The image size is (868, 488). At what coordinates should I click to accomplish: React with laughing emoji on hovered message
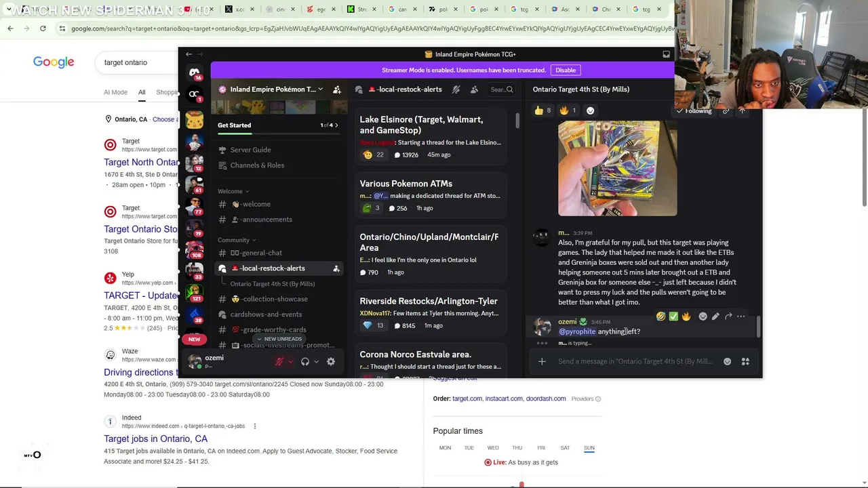click(660, 317)
